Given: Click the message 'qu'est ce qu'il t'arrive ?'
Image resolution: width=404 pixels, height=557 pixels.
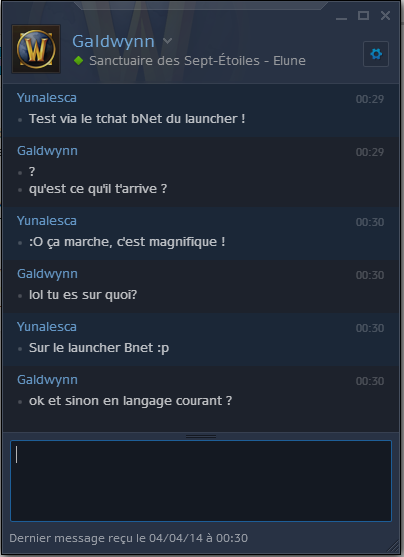Looking at the screenshot, I should (x=98, y=189).
